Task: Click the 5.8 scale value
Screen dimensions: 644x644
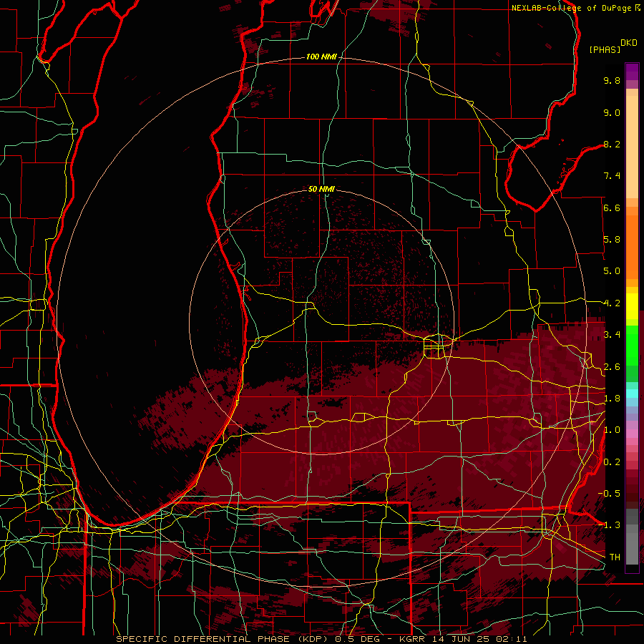Action: click(x=612, y=240)
